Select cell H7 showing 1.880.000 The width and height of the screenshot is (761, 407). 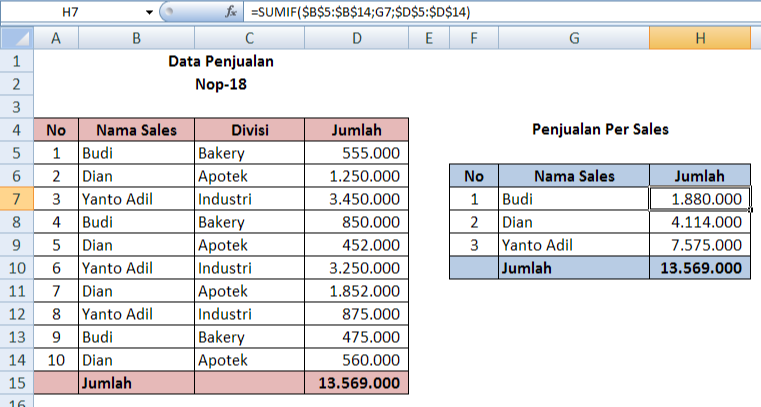click(700, 198)
